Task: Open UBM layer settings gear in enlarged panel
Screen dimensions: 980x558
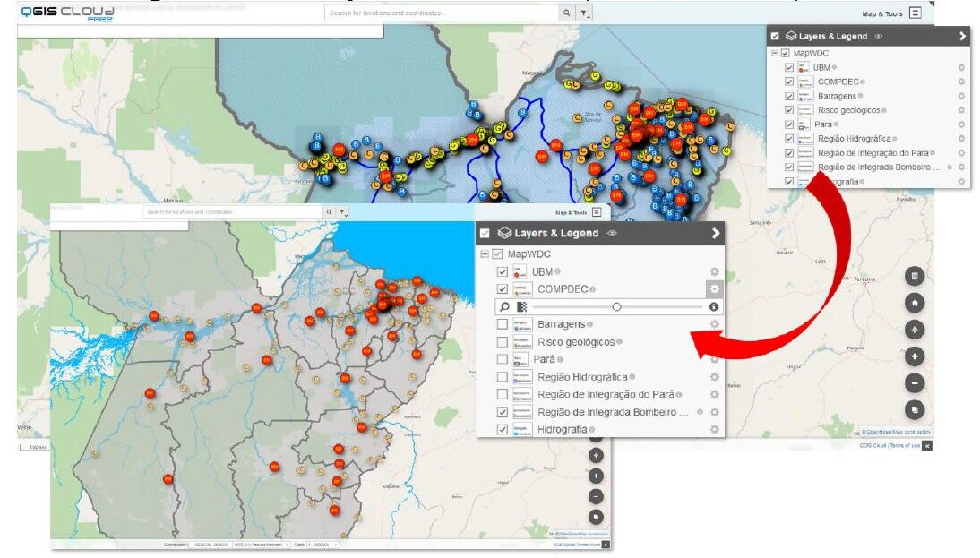Action: [714, 271]
